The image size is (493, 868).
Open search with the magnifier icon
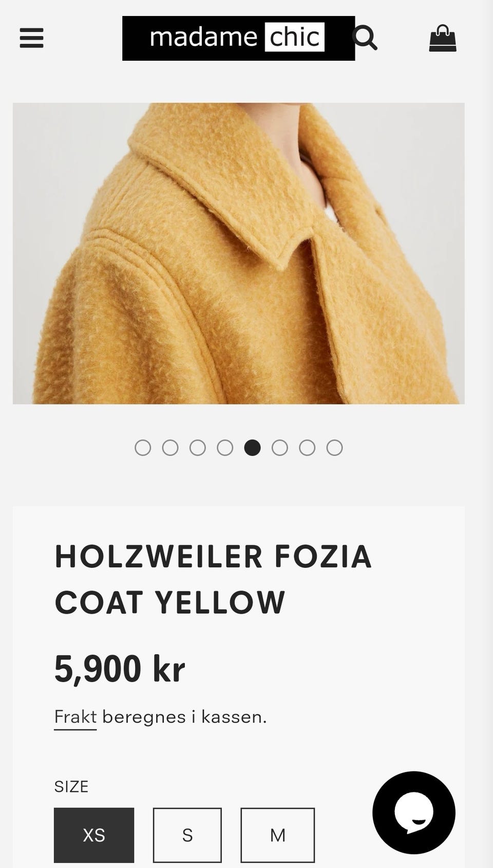365,38
